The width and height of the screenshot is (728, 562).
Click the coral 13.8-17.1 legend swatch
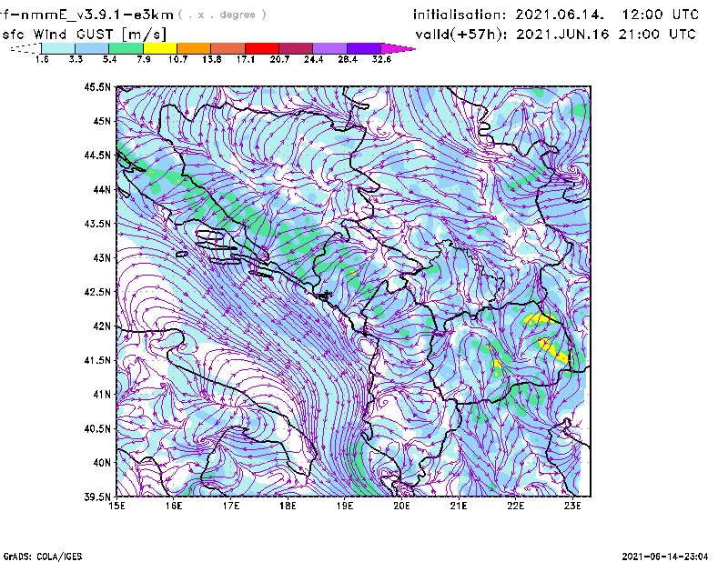point(228,48)
